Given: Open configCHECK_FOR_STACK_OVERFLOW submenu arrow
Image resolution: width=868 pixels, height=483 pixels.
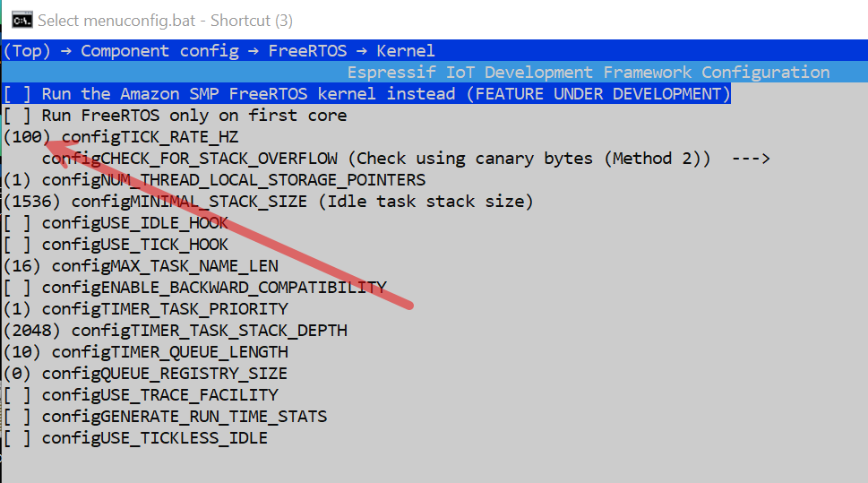Looking at the screenshot, I should 750,159.
